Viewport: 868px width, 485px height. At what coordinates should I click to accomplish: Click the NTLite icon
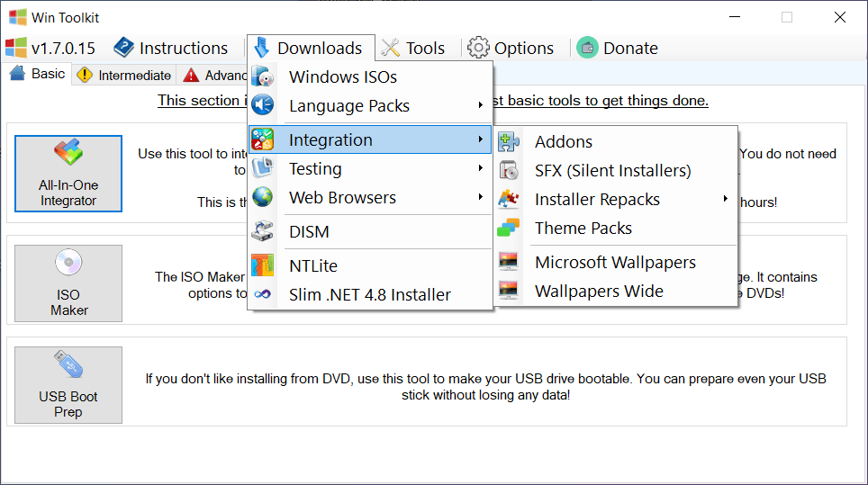(262, 265)
